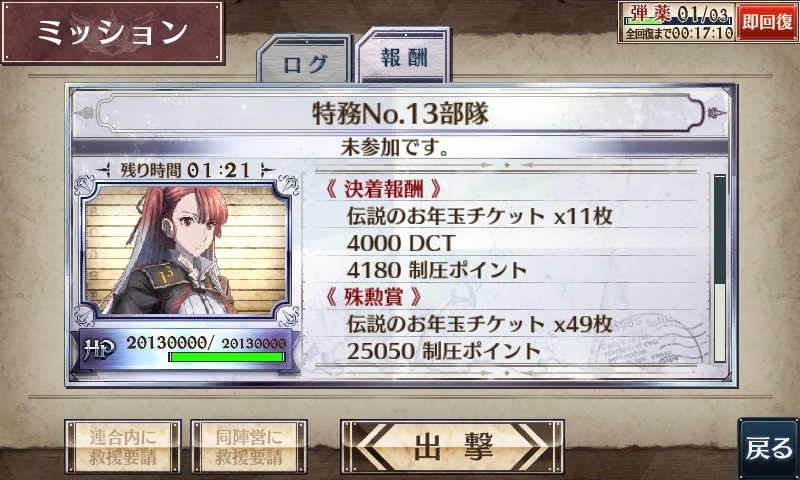
Task: Click the 全回復まで recovery countdown
Action: pyautogui.click(x=677, y=33)
